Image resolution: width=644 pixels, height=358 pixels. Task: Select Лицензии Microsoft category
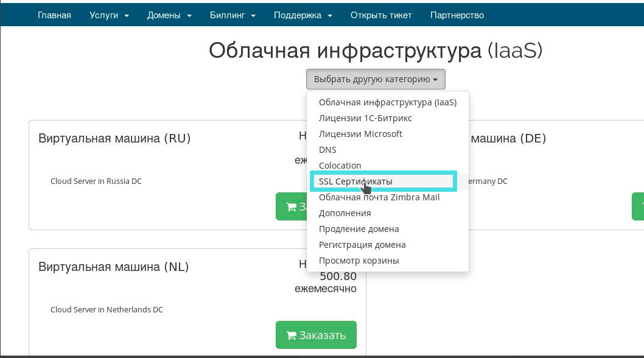pos(388,134)
